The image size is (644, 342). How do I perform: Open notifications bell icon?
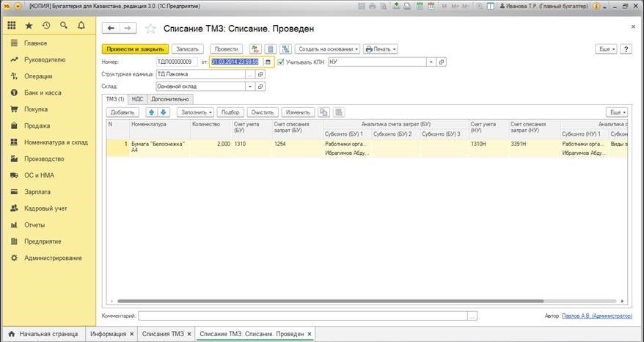pyautogui.click(x=81, y=26)
